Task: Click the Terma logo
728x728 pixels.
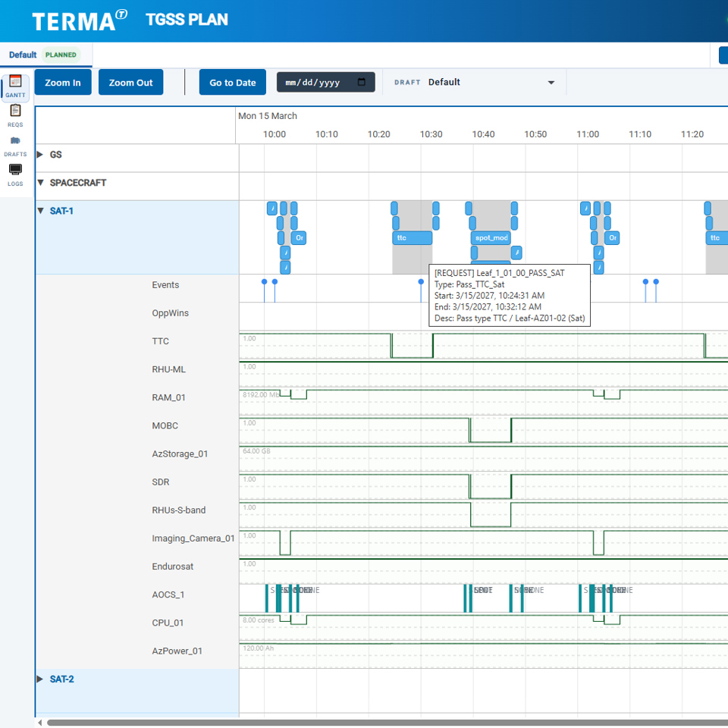Action: pos(80,21)
